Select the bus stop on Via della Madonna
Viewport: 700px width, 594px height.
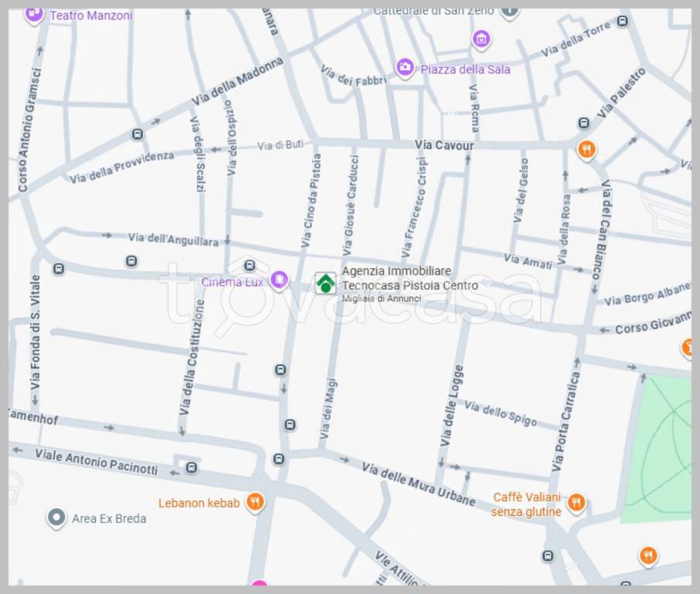(138, 134)
